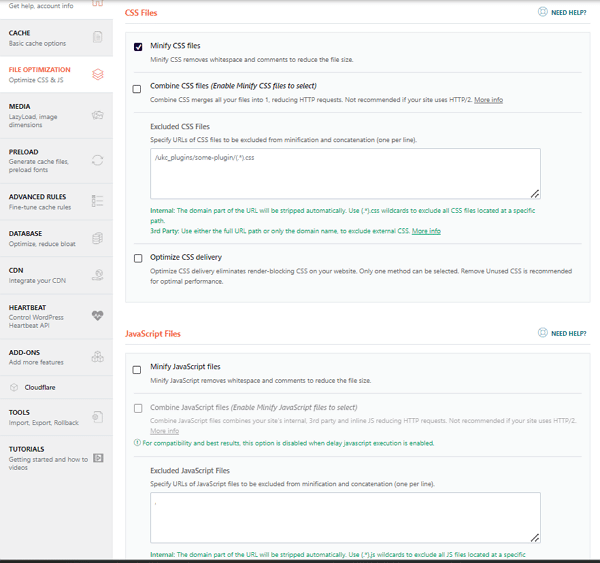Click Need Help in CSS Files section
Screen dimensions: 600x563
coord(562,13)
